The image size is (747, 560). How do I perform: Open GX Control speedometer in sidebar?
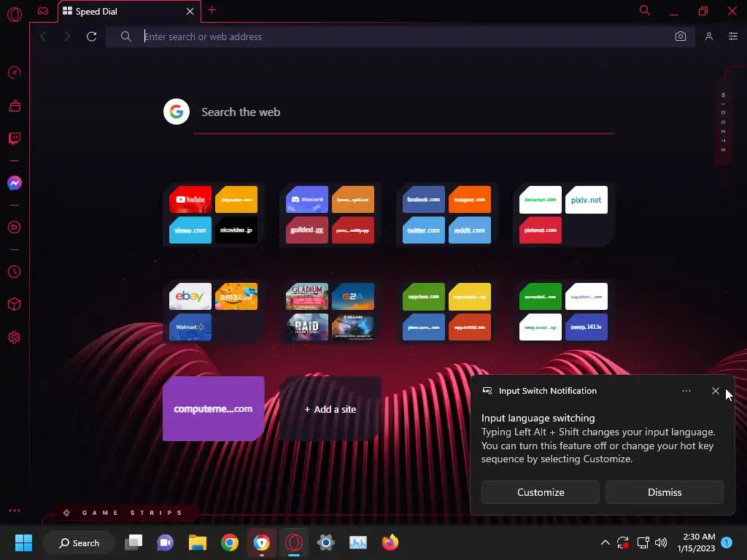[15, 72]
